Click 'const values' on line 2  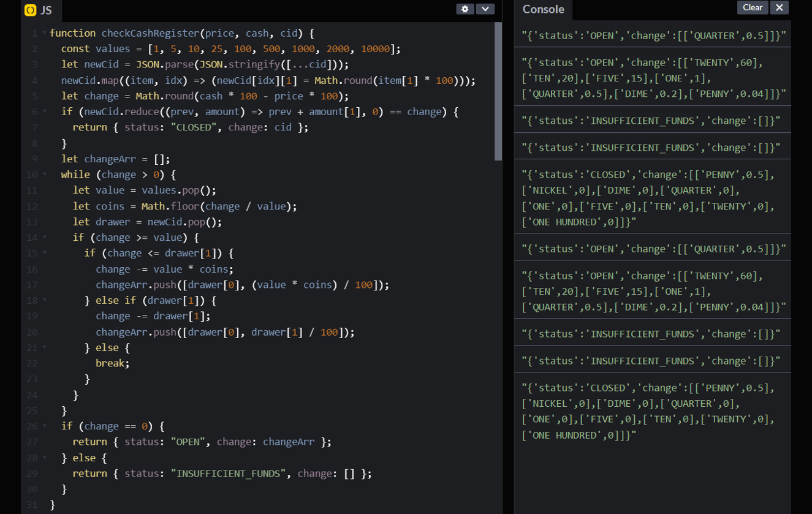[96, 49]
